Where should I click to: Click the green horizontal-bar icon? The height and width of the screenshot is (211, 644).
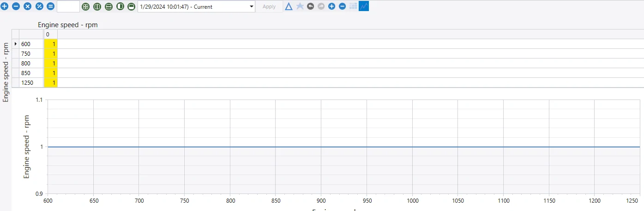point(132,6)
